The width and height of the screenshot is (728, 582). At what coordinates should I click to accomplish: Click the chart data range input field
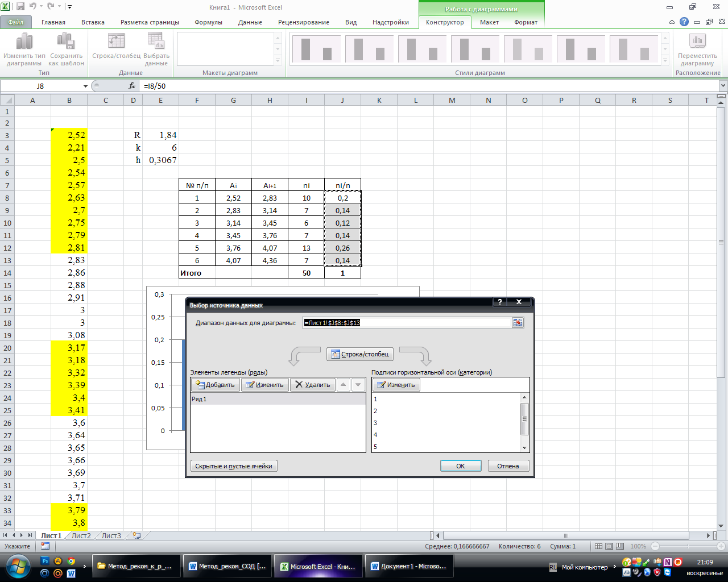[x=407, y=322]
